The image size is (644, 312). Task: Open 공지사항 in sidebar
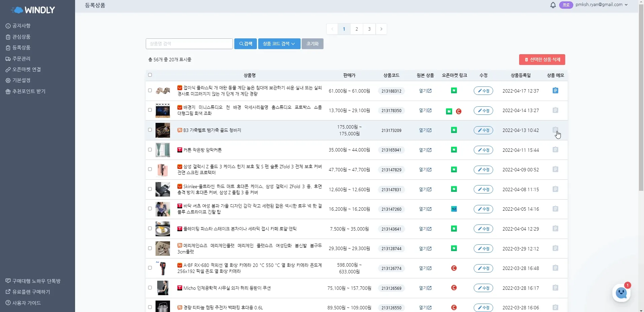(x=18, y=26)
